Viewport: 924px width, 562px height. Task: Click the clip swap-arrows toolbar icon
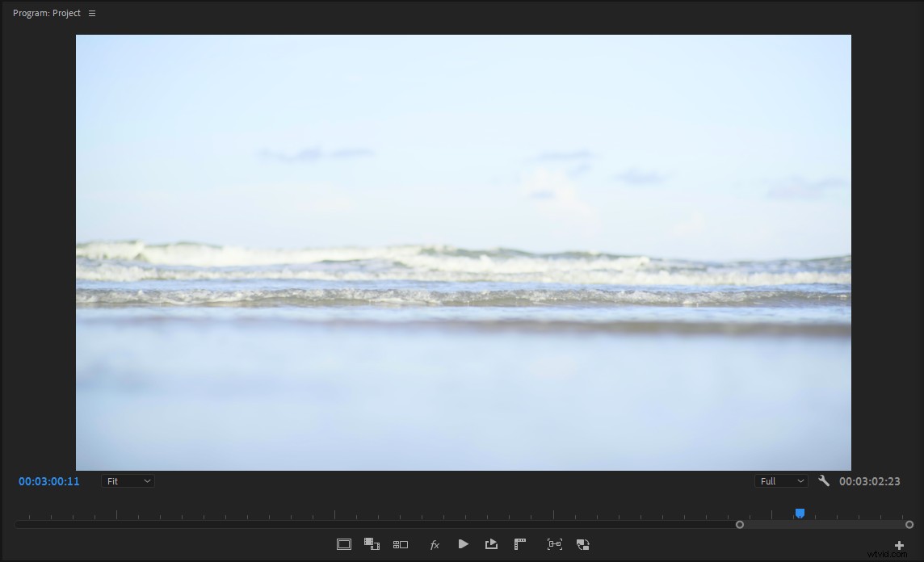pyautogui.click(x=583, y=544)
